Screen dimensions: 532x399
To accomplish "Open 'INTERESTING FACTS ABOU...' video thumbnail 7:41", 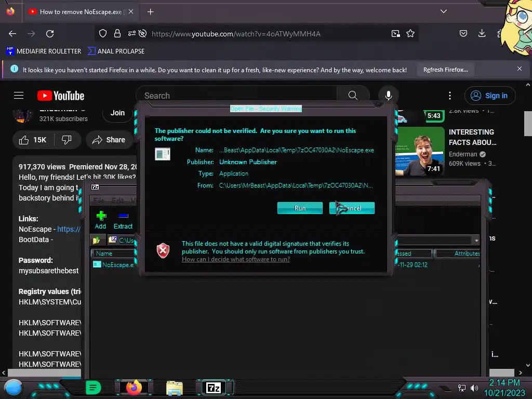I will tap(420, 151).
